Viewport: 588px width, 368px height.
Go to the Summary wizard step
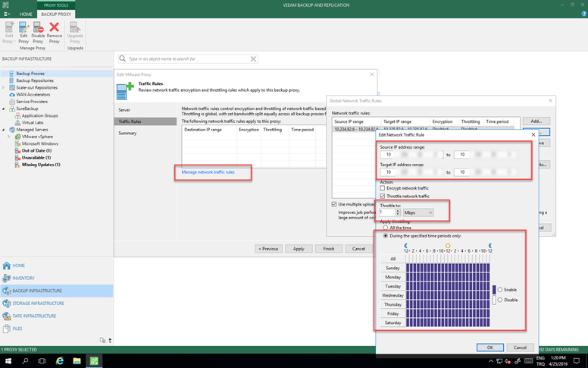[x=127, y=133]
